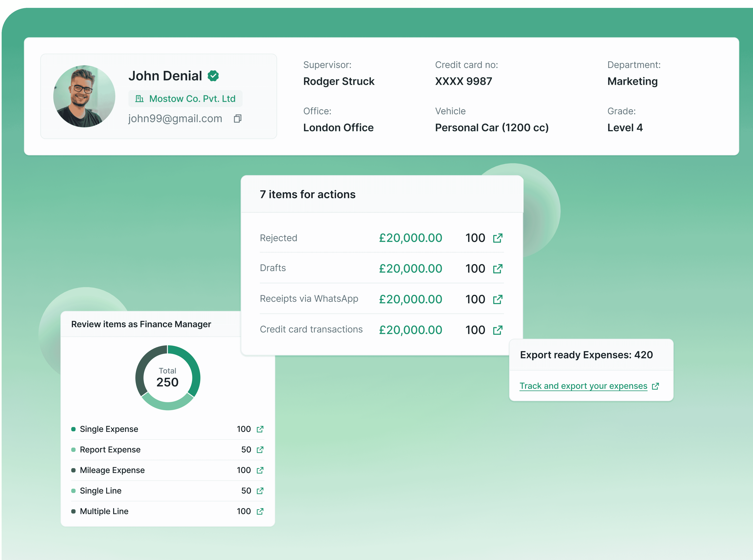Click the Mileage Expense label

tap(112, 470)
